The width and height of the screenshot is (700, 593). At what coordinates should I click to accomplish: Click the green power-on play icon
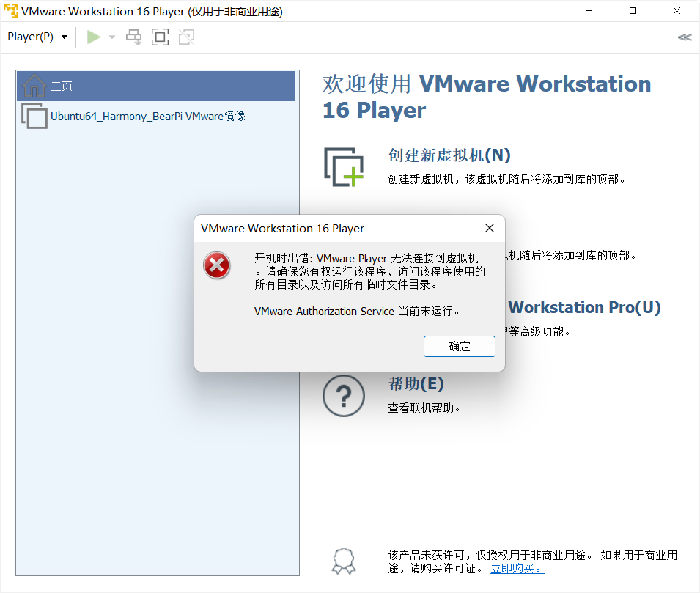[93, 37]
